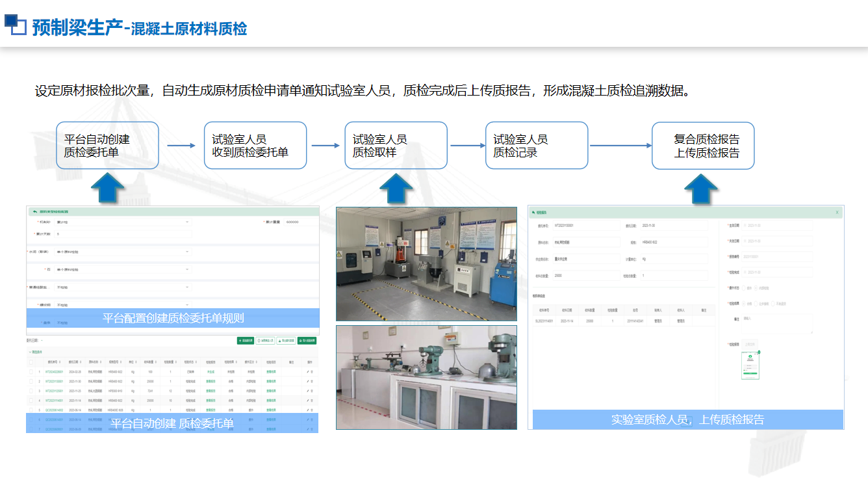Tick the checkbox for row QC20230614002

tap(31, 411)
